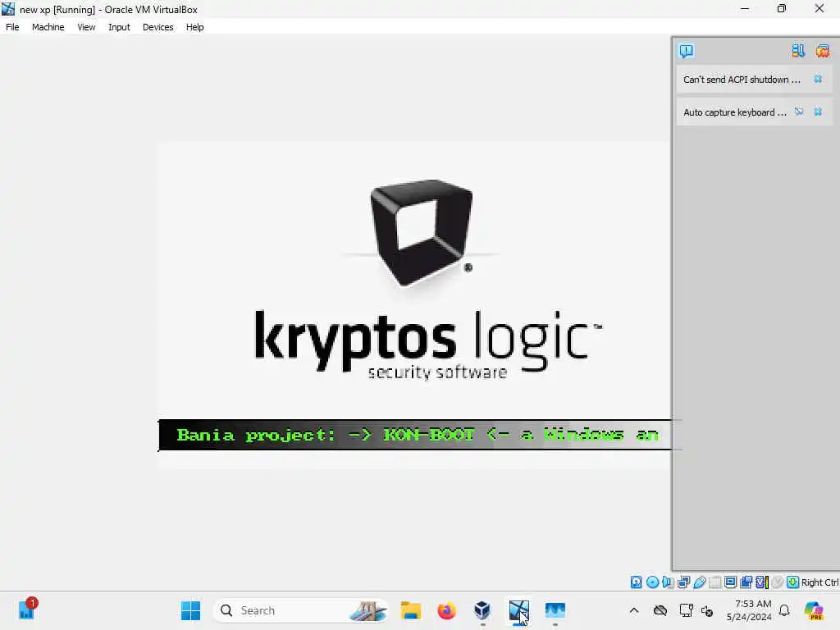Open the Devices menu

[x=157, y=27]
